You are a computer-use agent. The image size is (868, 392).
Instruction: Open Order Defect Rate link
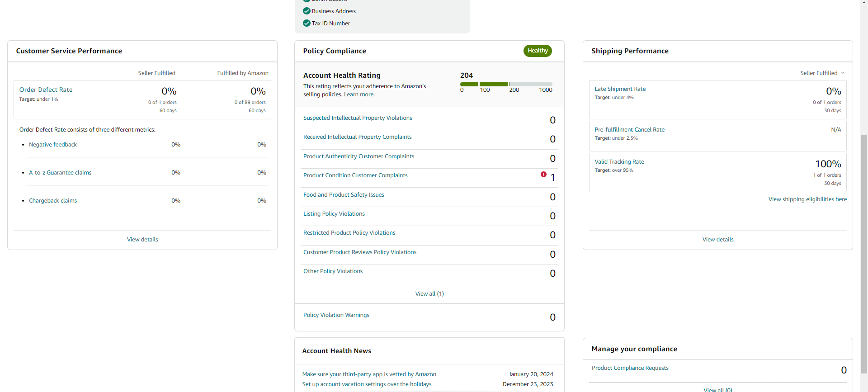pyautogui.click(x=46, y=90)
